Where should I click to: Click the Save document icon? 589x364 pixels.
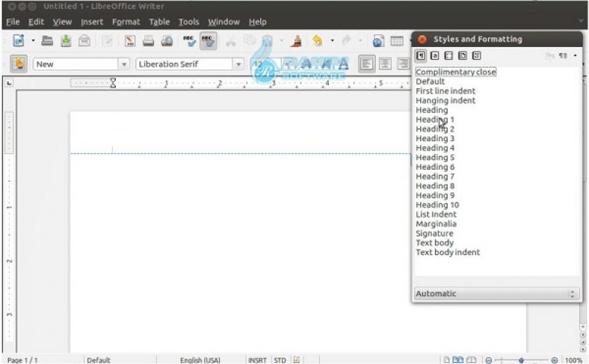(x=66, y=40)
